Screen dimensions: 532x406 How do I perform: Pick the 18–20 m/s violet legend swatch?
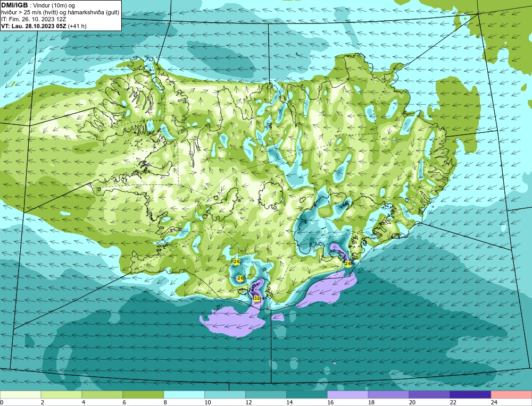[x=388, y=395]
